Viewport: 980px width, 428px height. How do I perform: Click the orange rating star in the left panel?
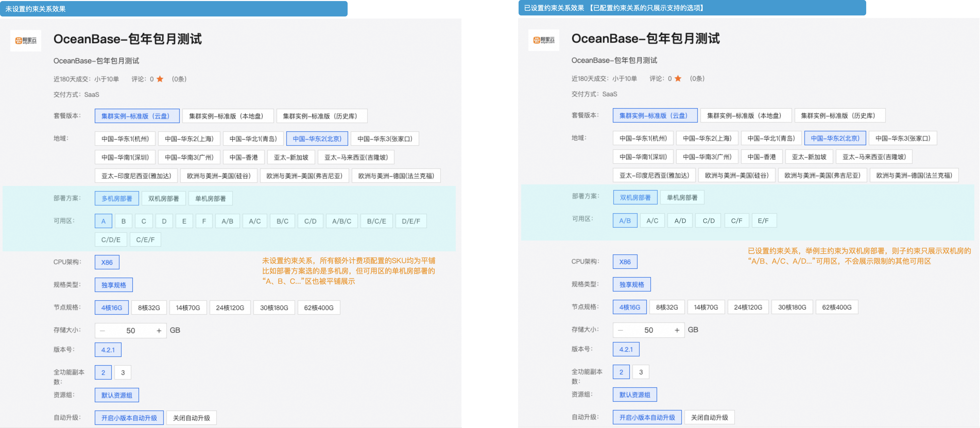(160, 79)
